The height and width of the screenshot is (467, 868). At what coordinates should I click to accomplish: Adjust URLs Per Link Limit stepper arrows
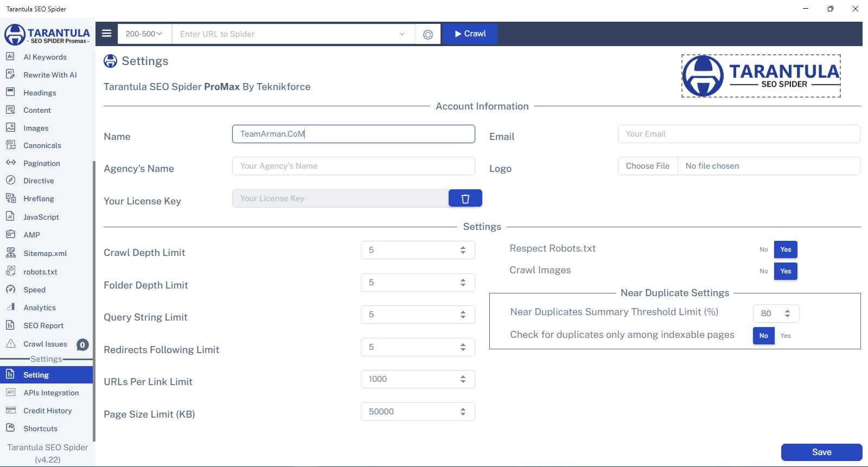point(463,379)
